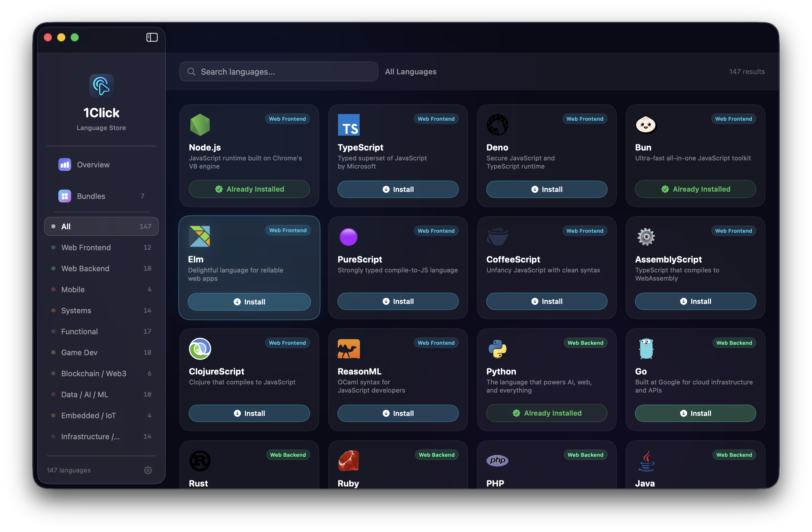Click the Go gopher mascot icon

(646, 349)
